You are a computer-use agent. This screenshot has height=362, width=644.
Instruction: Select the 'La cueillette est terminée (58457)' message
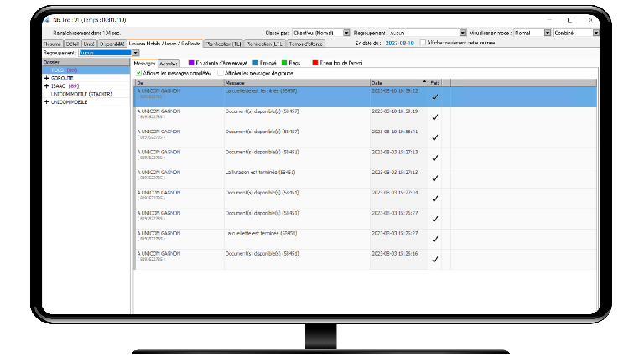pos(262,91)
